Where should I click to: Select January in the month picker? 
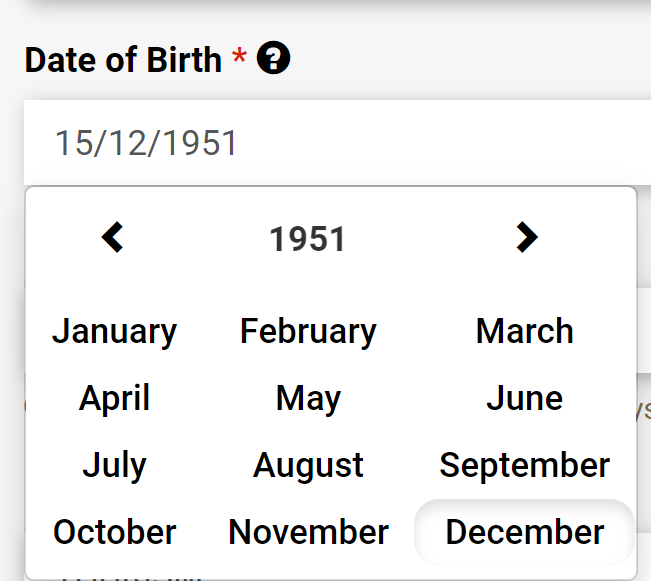pos(114,331)
